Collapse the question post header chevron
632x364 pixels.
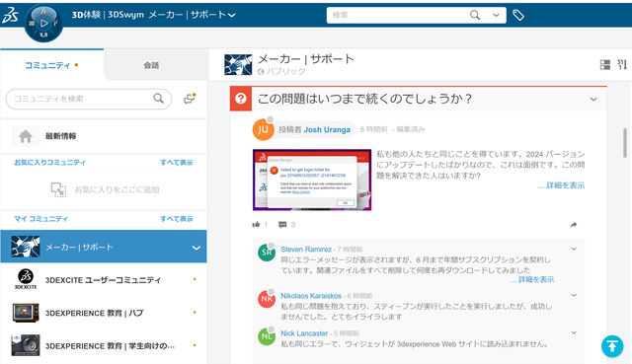[593, 99]
